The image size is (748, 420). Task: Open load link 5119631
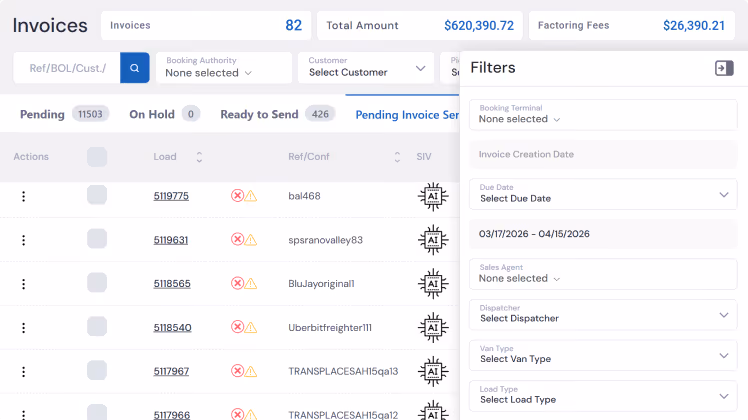[x=170, y=240]
